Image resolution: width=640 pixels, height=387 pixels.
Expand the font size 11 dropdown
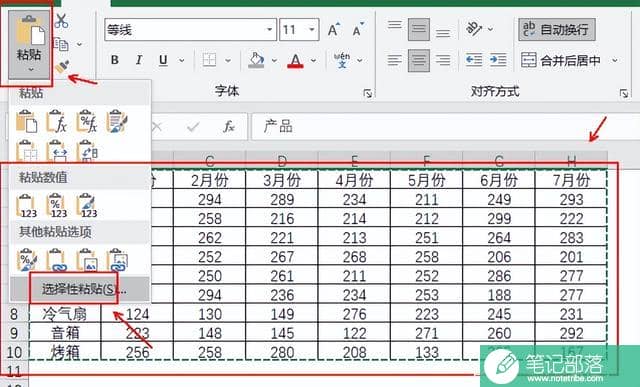[x=312, y=29]
